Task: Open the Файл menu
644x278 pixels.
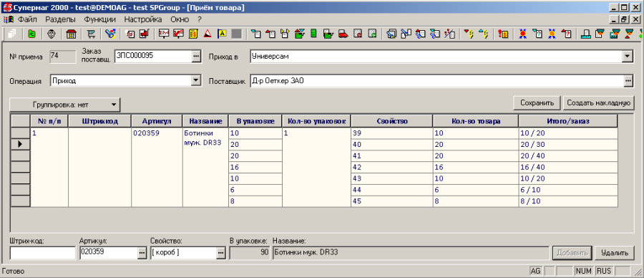Action: [x=27, y=19]
